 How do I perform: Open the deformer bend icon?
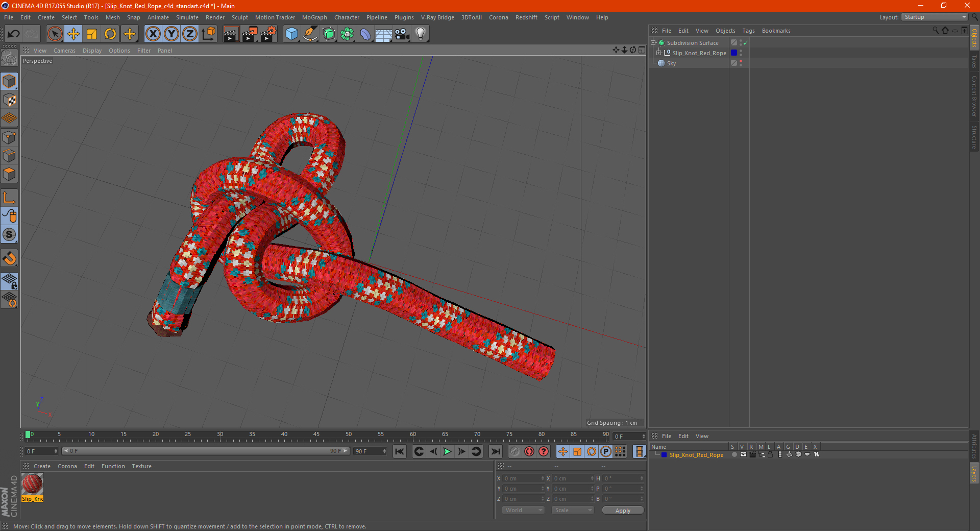[x=365, y=34]
